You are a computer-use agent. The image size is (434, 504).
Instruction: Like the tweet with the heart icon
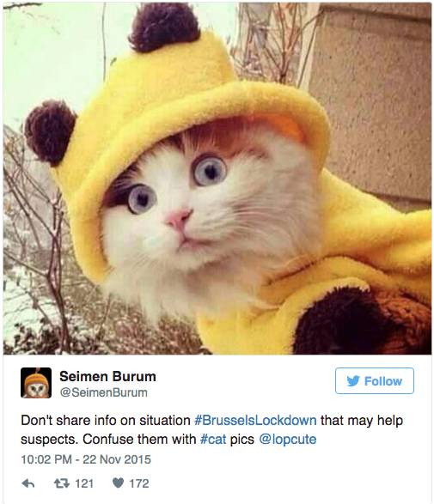[x=118, y=483]
